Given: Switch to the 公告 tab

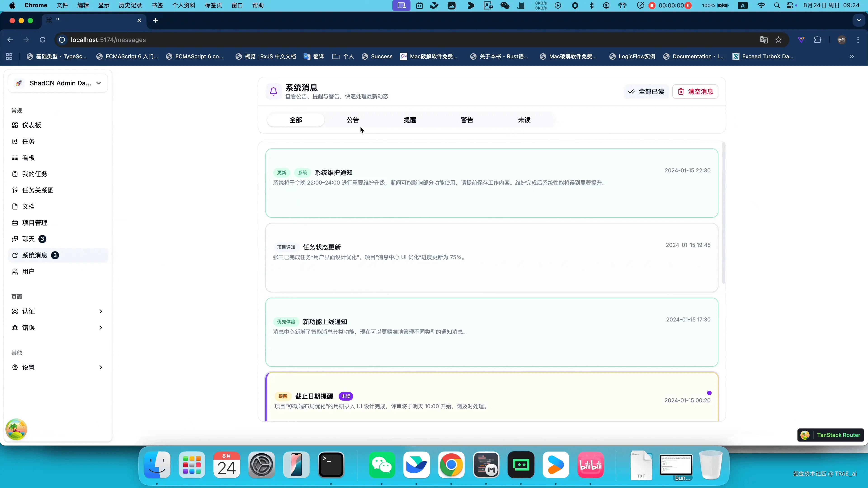Looking at the screenshot, I should [352, 120].
